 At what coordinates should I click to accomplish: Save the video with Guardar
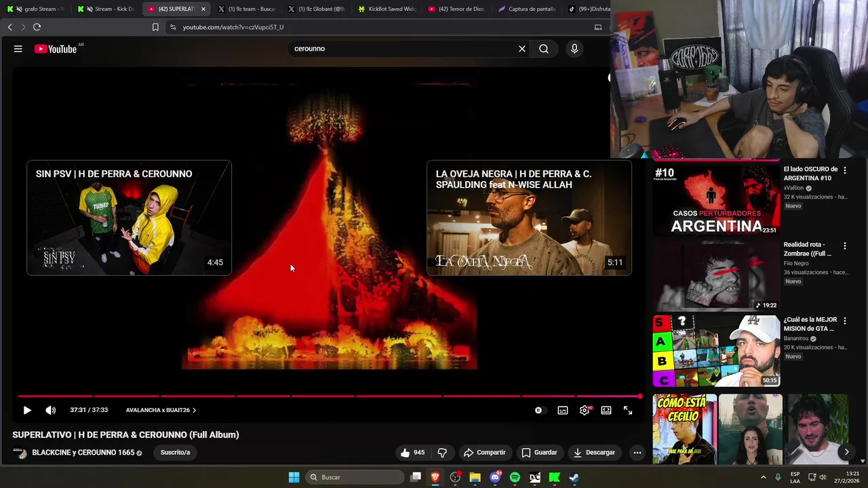click(539, 452)
